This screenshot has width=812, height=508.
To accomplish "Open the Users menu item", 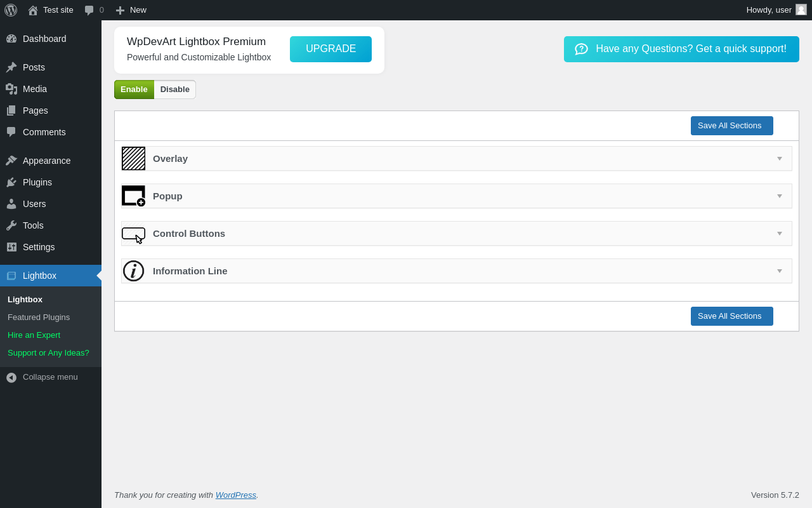I will (x=51, y=204).
